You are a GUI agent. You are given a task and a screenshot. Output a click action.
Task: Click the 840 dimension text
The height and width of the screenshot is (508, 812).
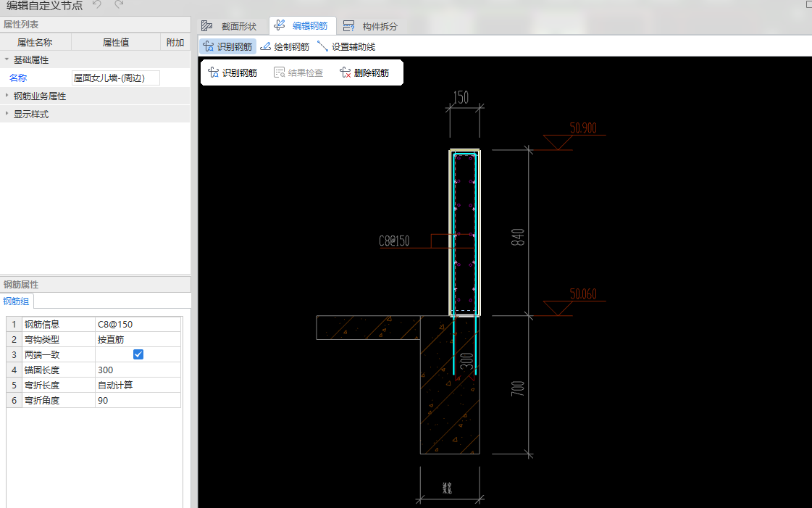click(x=517, y=237)
